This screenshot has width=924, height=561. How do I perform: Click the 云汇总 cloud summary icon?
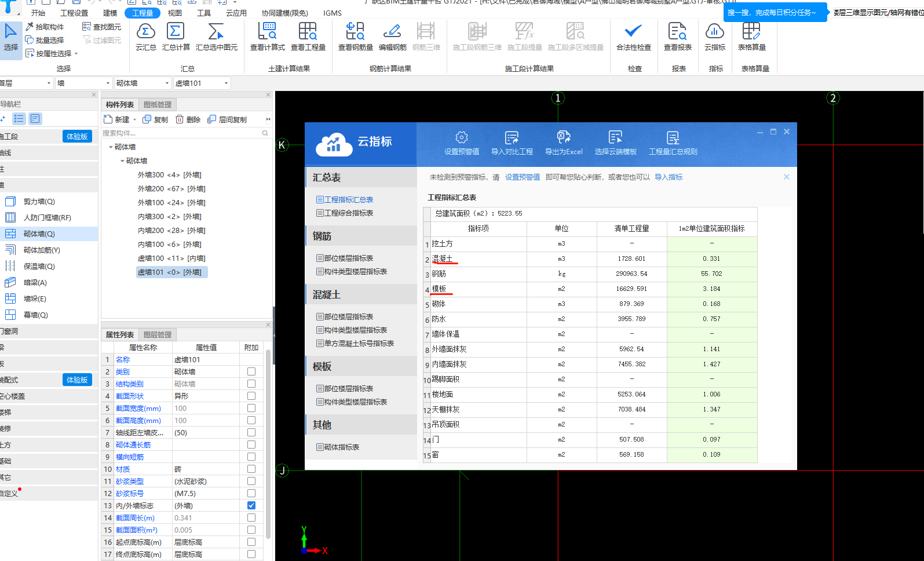(146, 37)
